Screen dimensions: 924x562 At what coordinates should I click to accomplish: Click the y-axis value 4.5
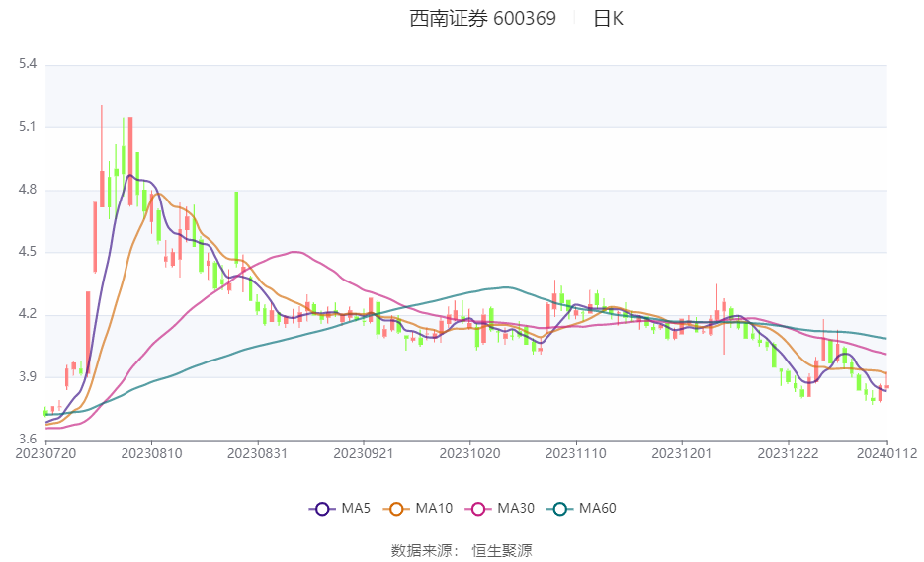coord(28,252)
